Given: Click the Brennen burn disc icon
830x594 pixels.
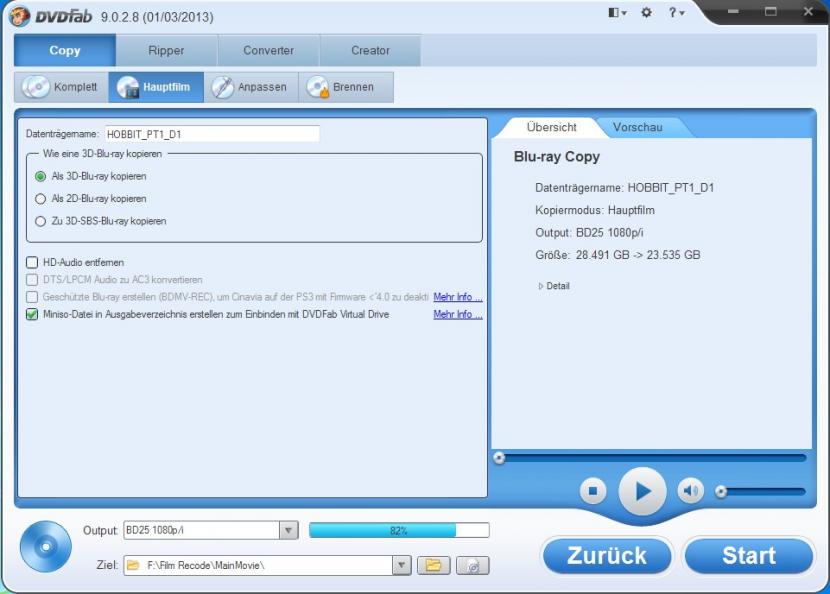Looking at the screenshot, I should tap(318, 87).
